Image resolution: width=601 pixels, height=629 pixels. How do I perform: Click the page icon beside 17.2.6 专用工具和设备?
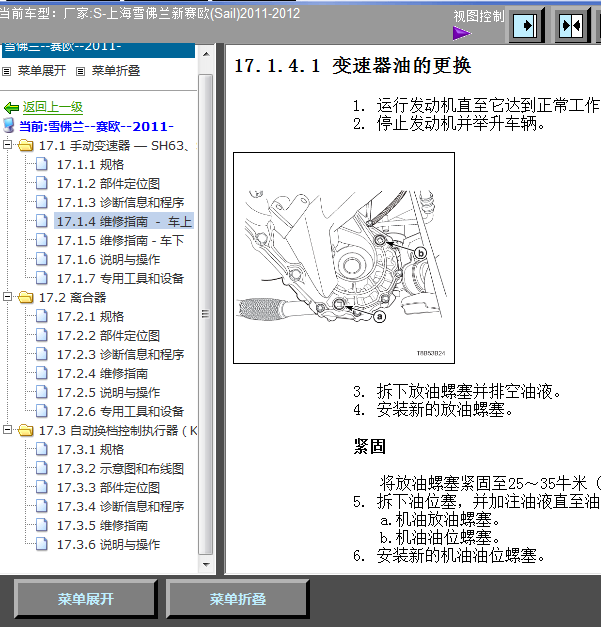[x=42, y=410]
